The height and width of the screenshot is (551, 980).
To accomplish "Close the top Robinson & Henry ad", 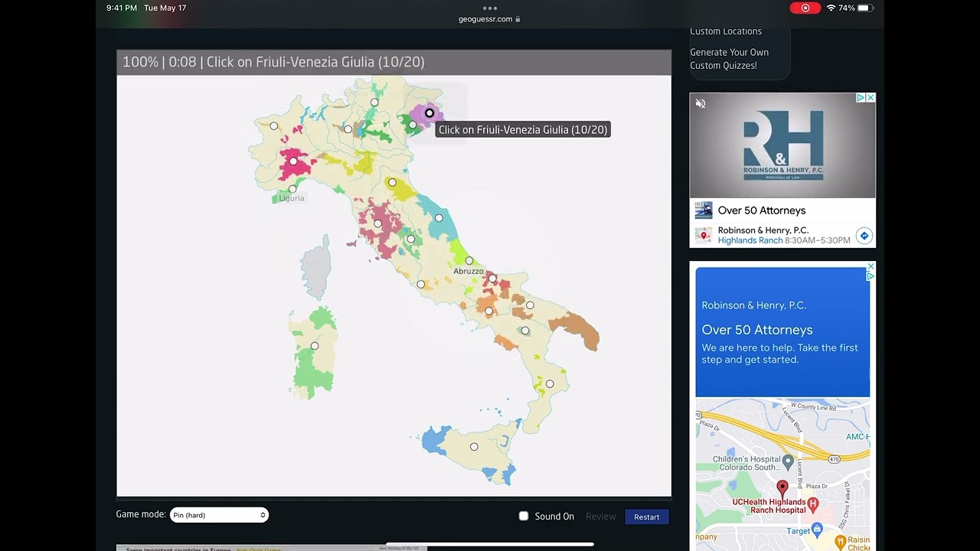I will point(871,98).
